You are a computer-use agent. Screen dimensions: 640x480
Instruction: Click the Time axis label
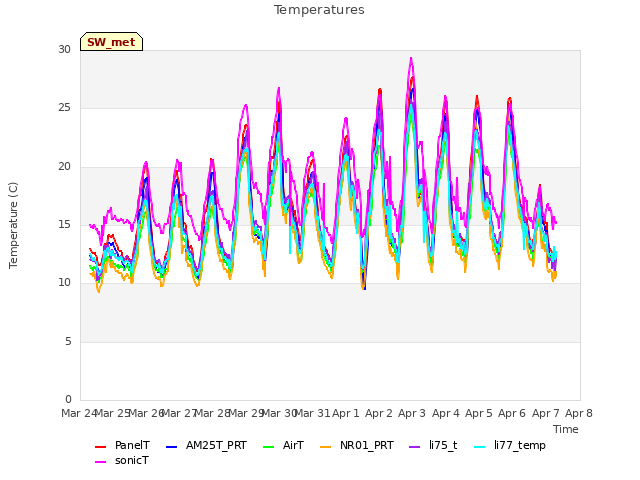[x=566, y=429]
